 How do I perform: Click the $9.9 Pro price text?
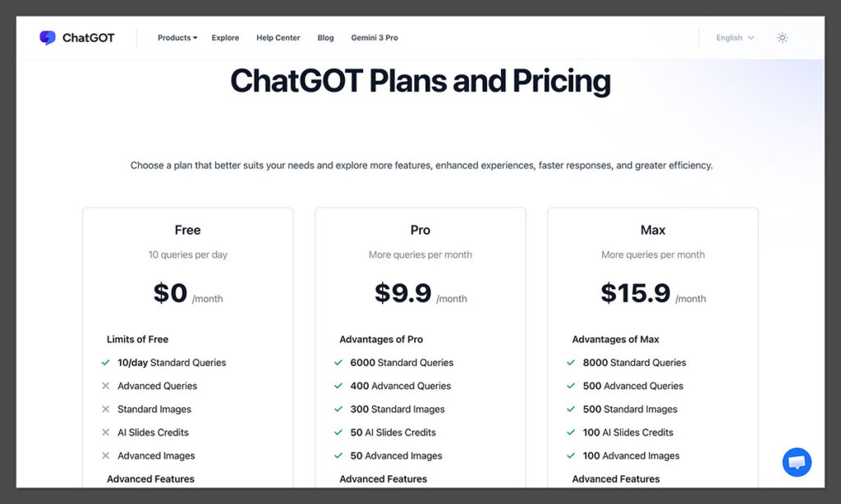[x=402, y=293]
